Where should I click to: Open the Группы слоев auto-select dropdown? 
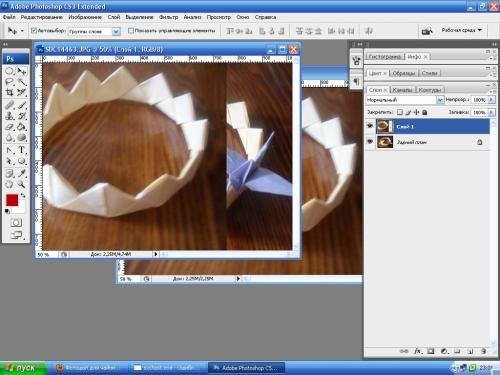click(116, 31)
